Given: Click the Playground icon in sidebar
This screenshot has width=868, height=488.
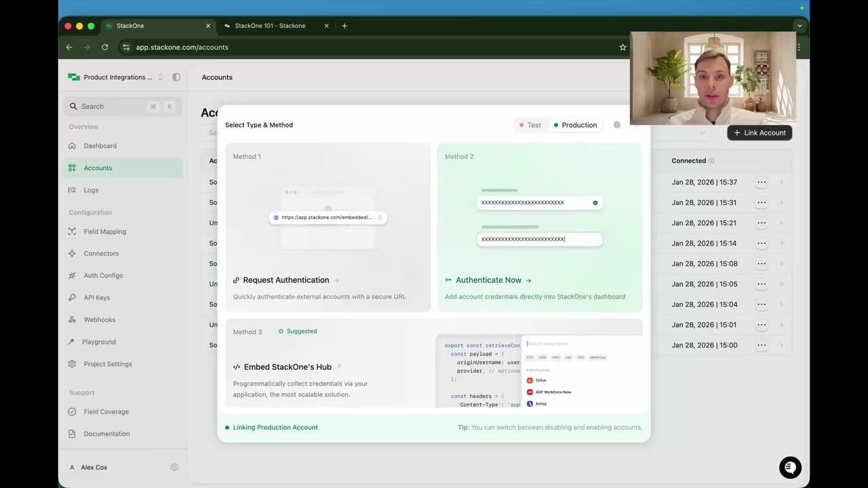Looking at the screenshot, I should click(72, 342).
